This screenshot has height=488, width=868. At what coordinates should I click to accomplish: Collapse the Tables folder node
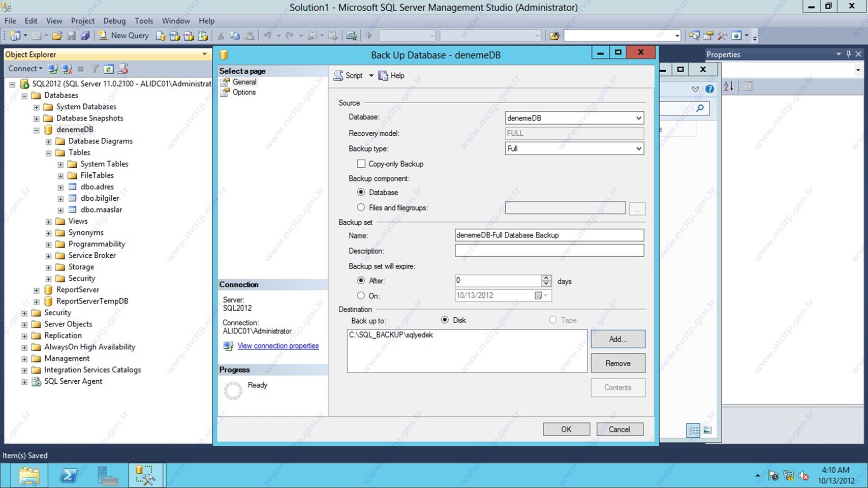[x=48, y=153]
